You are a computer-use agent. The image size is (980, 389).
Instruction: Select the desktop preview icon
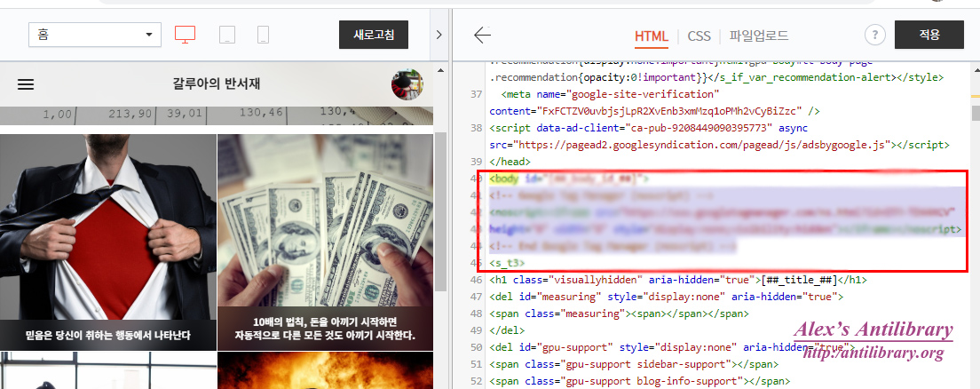[x=185, y=35]
